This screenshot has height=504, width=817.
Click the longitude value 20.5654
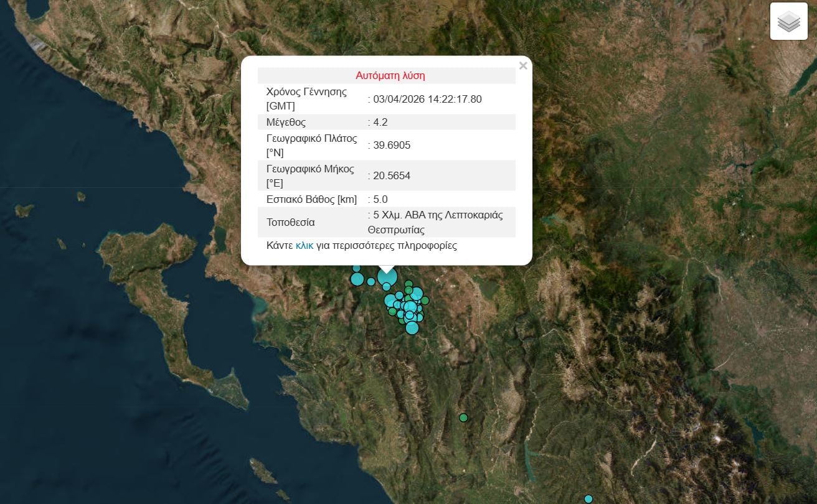click(392, 175)
